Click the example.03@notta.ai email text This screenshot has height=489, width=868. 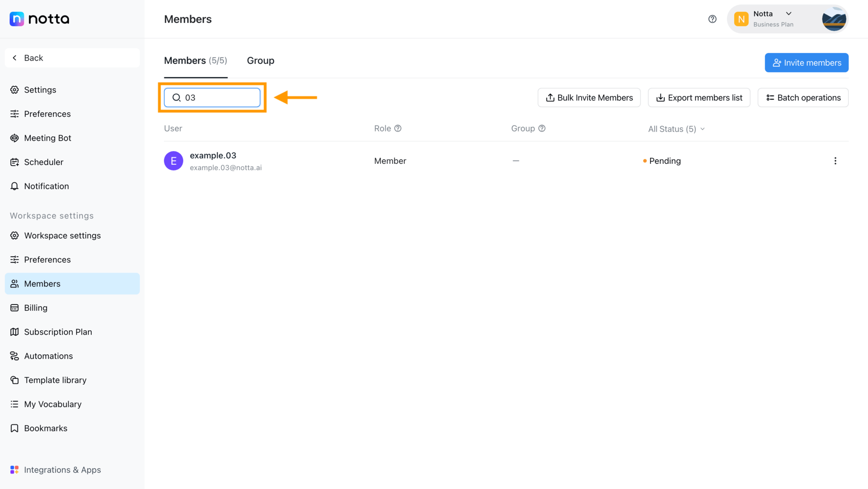(x=226, y=168)
